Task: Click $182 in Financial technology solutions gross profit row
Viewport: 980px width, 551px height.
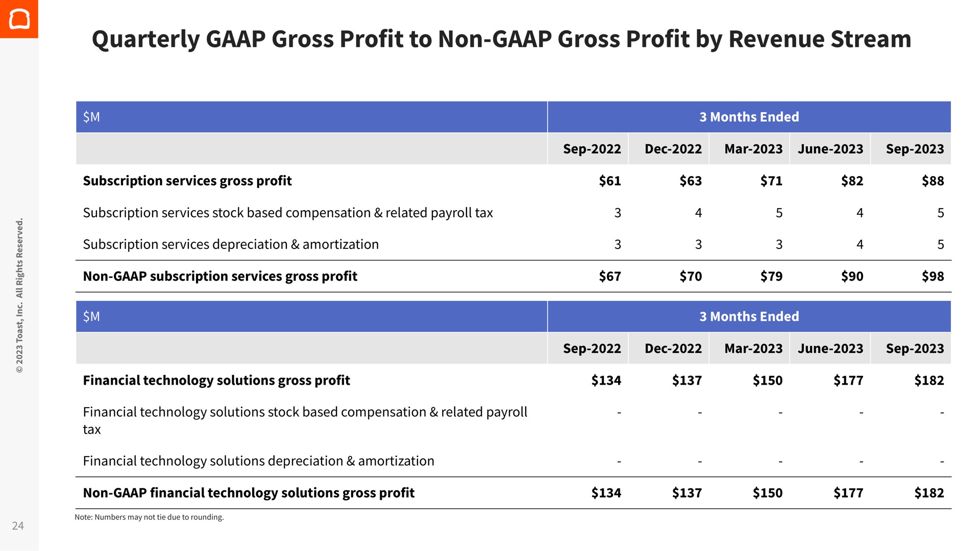Action: 929,381
